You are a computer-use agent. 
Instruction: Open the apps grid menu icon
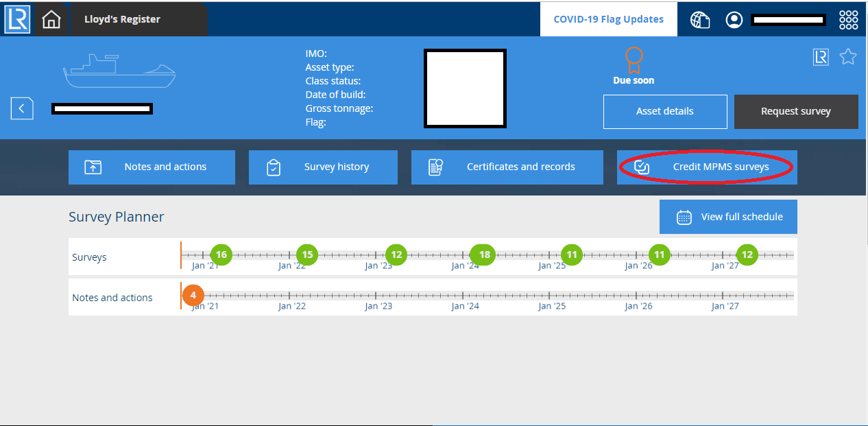click(849, 20)
